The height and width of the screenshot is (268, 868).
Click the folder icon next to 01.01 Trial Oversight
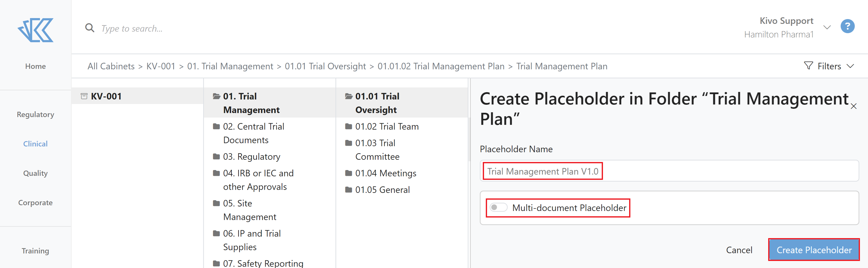coord(349,96)
